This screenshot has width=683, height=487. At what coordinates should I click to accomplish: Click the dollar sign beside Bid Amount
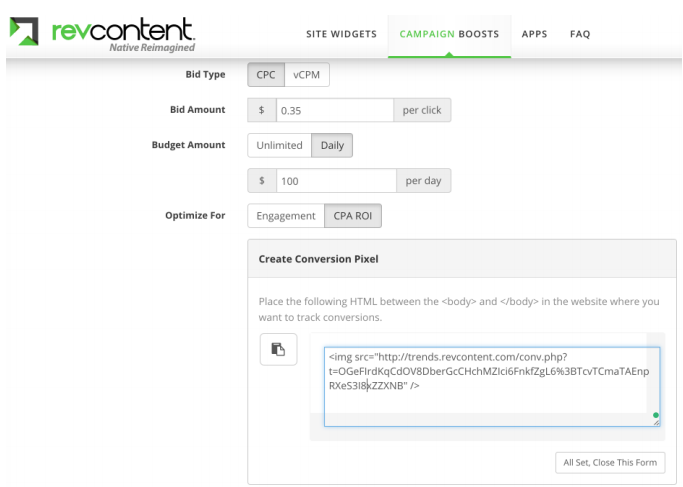[x=262, y=110]
